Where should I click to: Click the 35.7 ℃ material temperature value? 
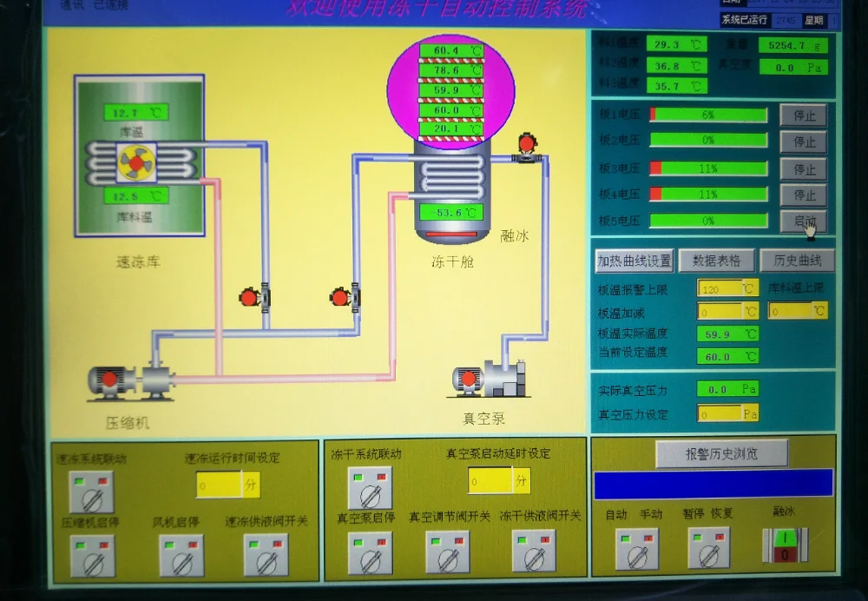click(x=676, y=86)
